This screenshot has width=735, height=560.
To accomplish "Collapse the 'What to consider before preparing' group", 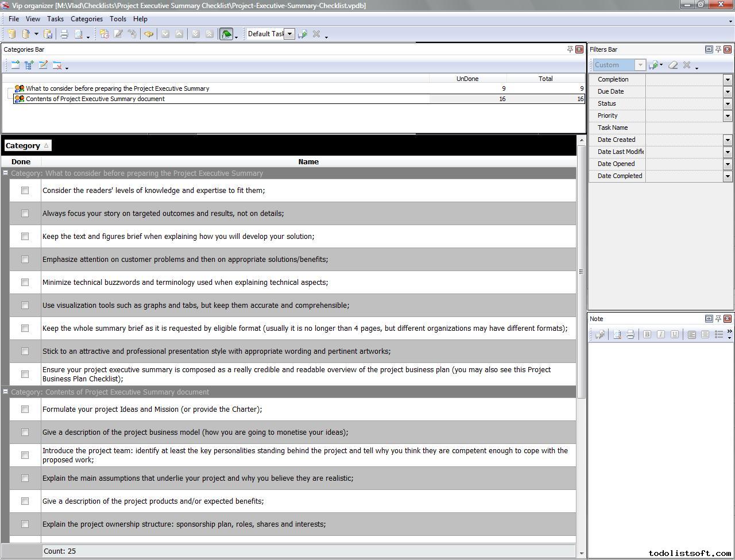I will pos(6,173).
